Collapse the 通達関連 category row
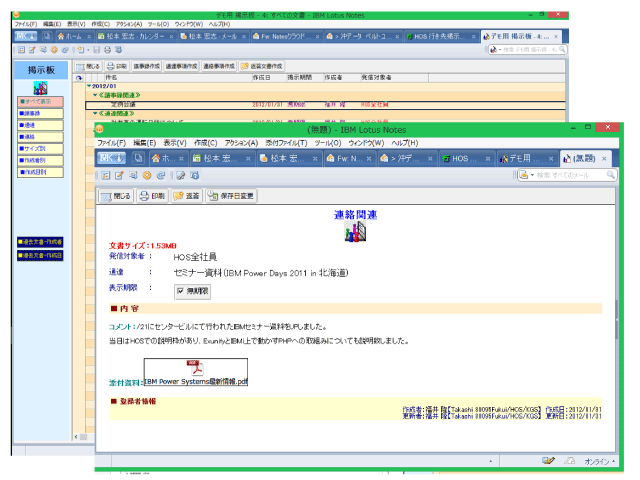Screen dimensions: 640x480 tap(95, 113)
